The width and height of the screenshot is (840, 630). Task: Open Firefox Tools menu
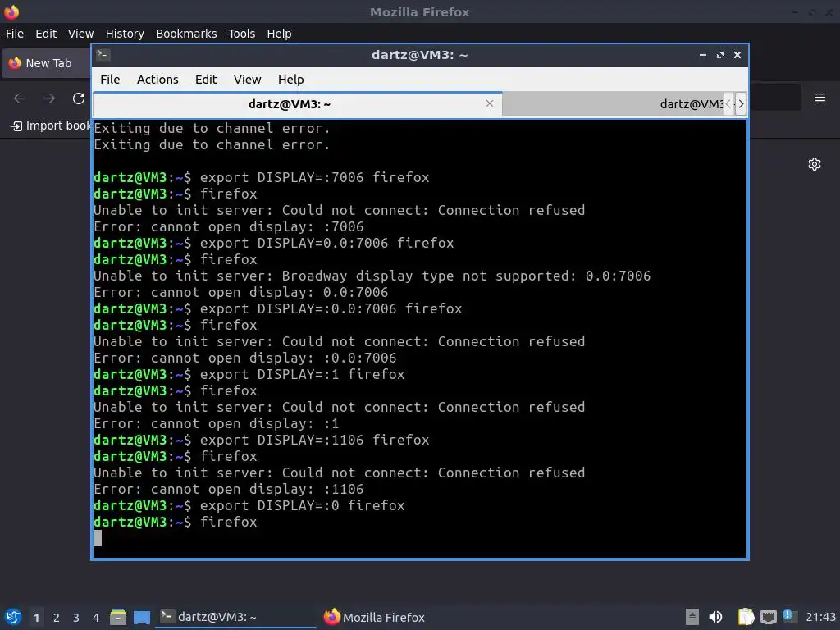pos(242,34)
